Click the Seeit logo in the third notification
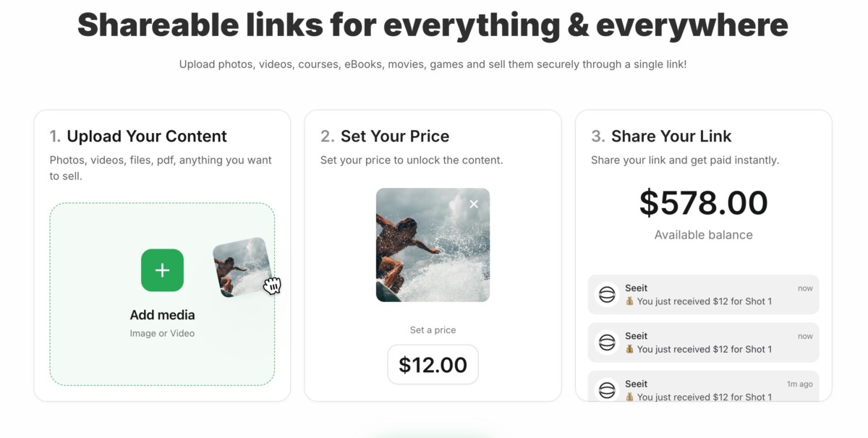 click(607, 390)
